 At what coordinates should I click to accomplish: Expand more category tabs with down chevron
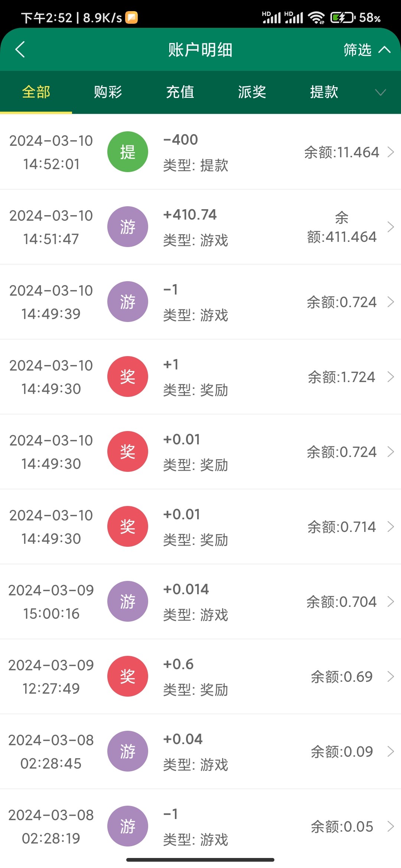tap(381, 92)
